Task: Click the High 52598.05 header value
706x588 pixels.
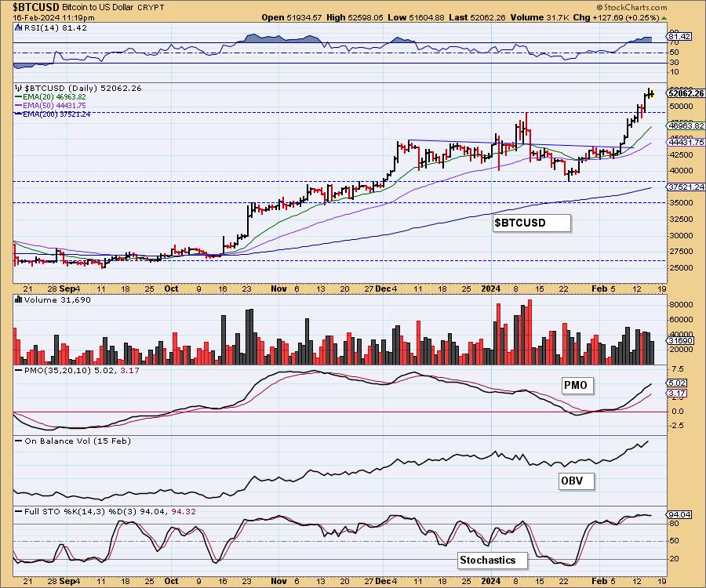Action: [355, 17]
